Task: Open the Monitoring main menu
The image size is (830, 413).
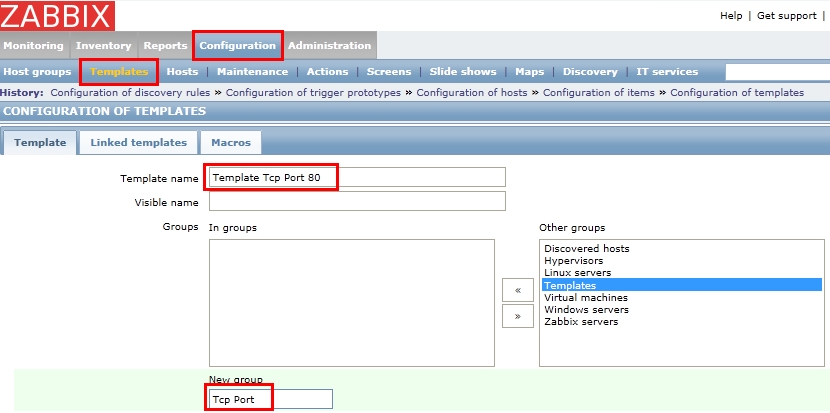Action: [34, 46]
